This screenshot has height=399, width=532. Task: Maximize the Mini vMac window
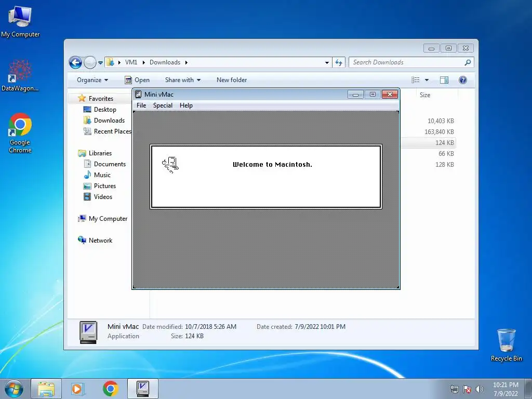point(373,95)
